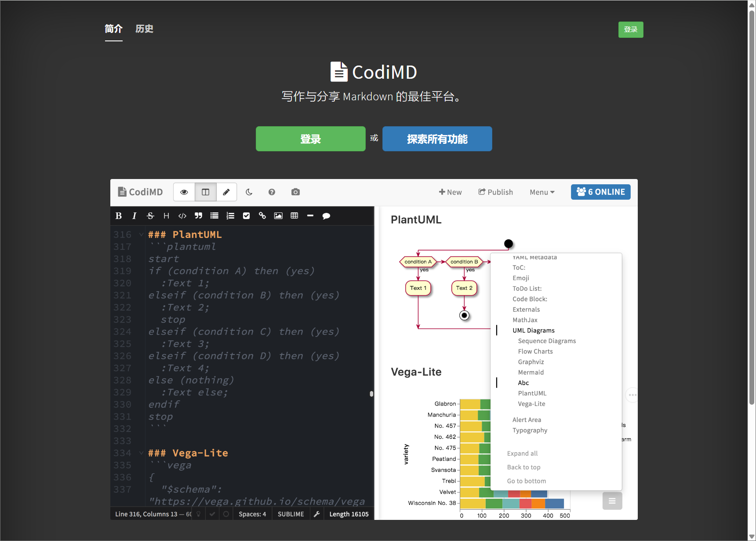Open the Menu dropdown
Image resolution: width=756 pixels, height=541 pixels.
point(542,192)
